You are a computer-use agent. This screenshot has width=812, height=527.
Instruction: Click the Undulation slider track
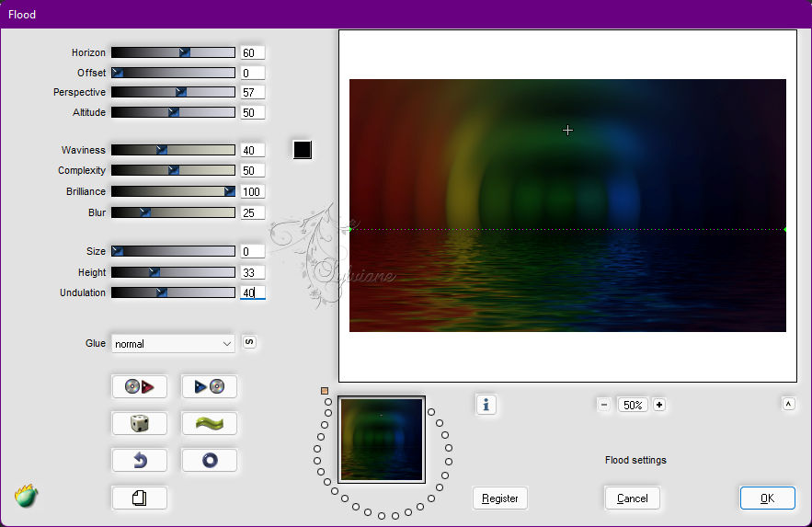pyautogui.click(x=173, y=292)
